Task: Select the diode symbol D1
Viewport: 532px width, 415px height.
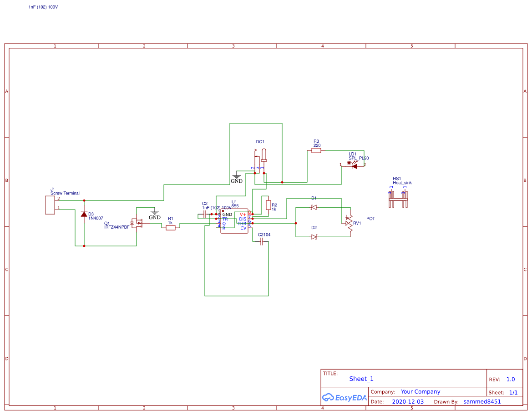Action: 314,207
